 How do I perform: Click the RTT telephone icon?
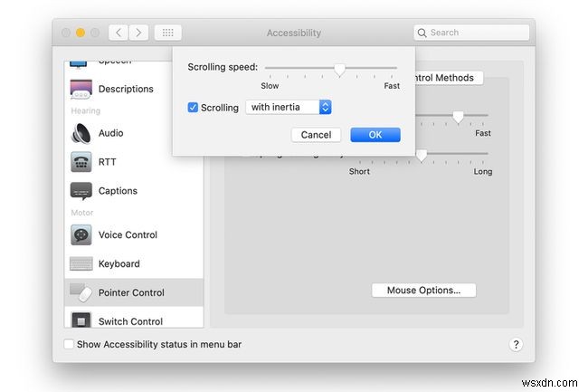point(81,162)
